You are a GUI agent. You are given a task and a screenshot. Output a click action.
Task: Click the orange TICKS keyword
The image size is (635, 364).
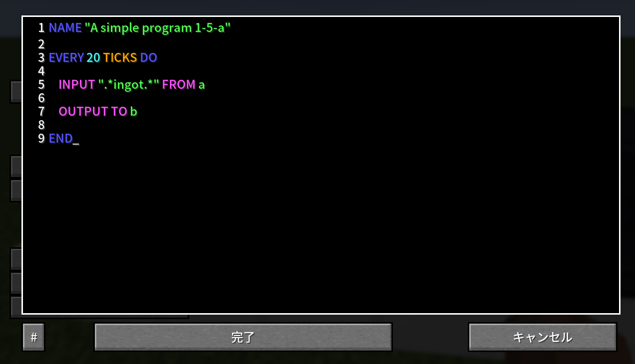(120, 58)
